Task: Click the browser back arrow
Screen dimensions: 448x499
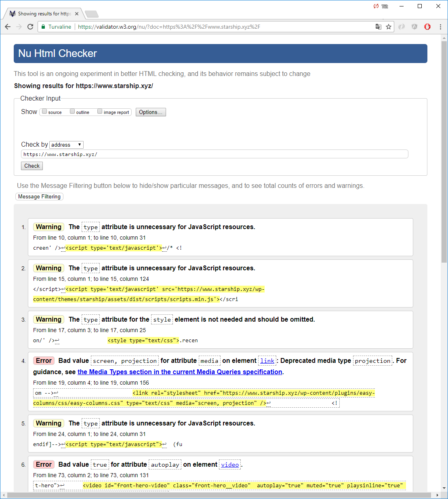Action: point(8,27)
